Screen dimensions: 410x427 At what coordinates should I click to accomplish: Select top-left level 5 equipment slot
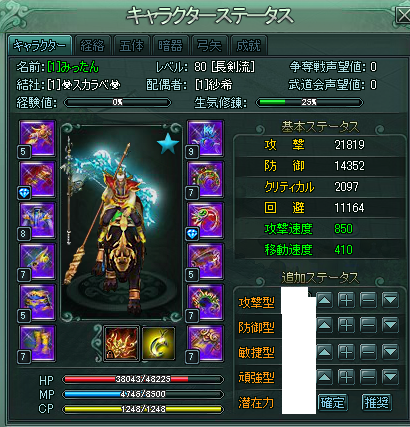37,138
